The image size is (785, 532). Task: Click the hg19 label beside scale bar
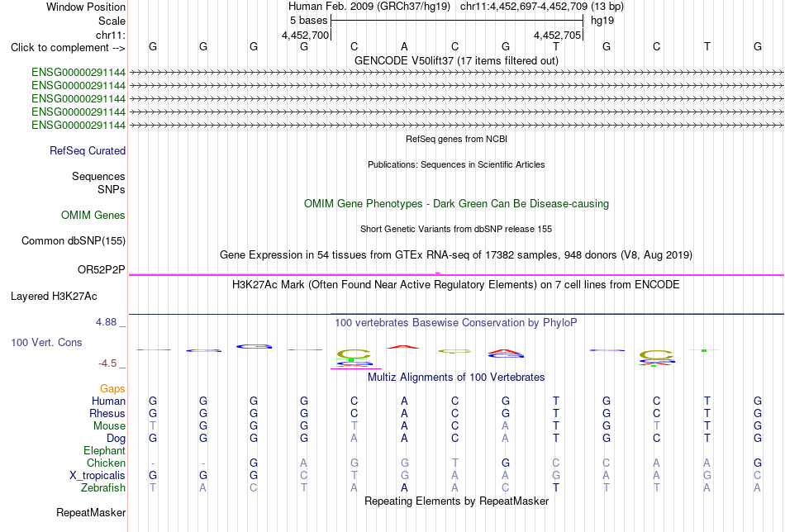602,21
